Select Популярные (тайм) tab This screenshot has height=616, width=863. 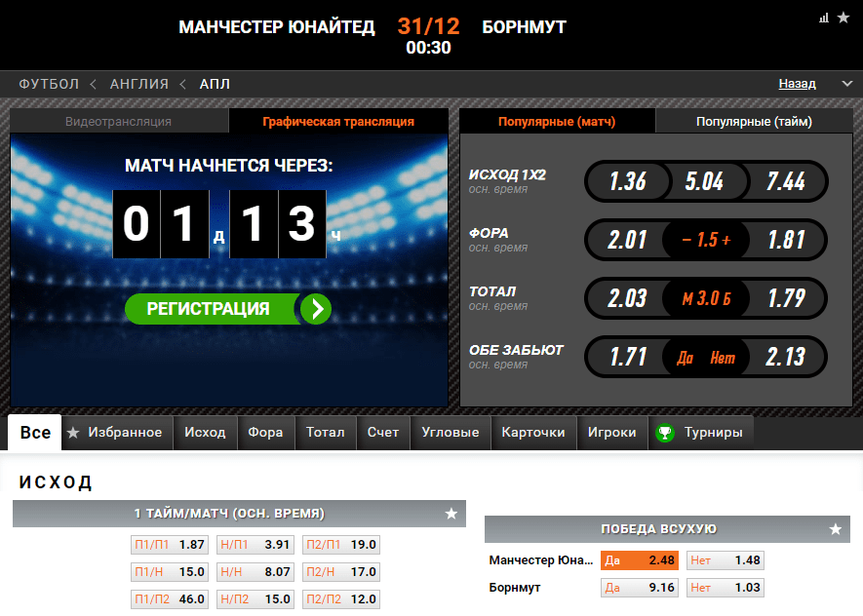coord(754,121)
